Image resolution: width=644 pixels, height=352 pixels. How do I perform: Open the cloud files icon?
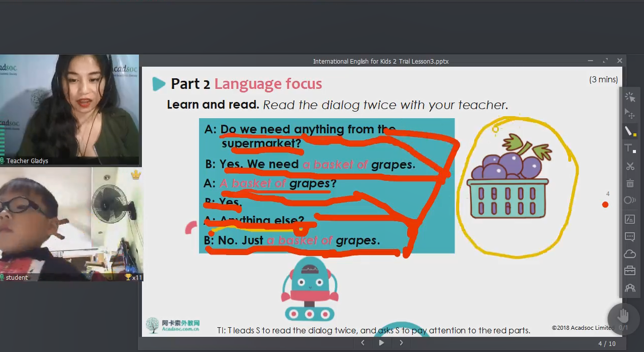pyautogui.click(x=630, y=254)
